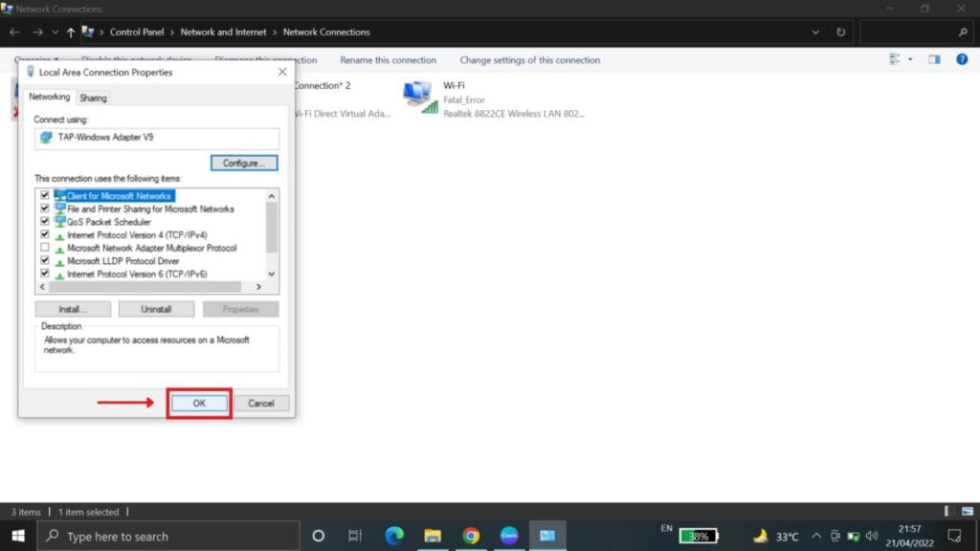Viewport: 980px width, 551px height.
Task: Click the horizontal scrollbar in items list
Action: pyautogui.click(x=145, y=287)
